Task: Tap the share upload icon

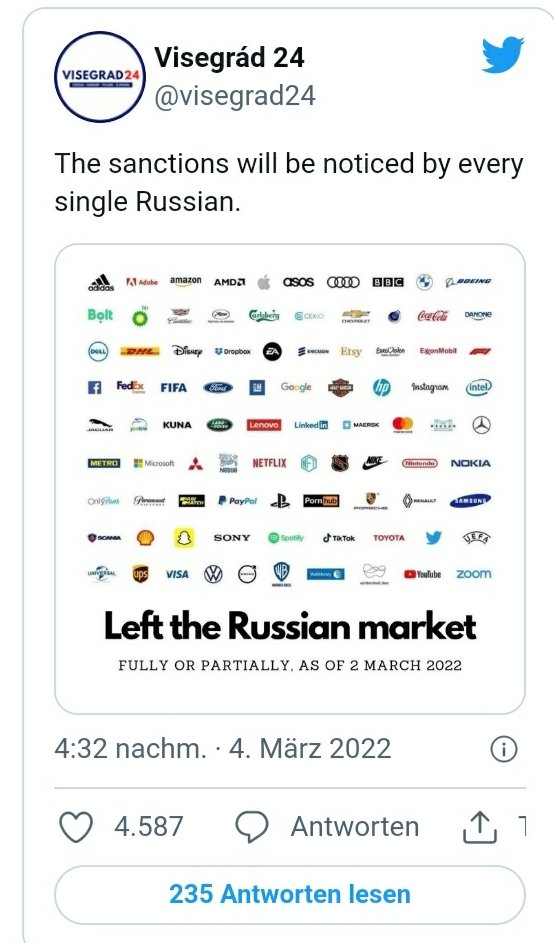Action: click(479, 827)
